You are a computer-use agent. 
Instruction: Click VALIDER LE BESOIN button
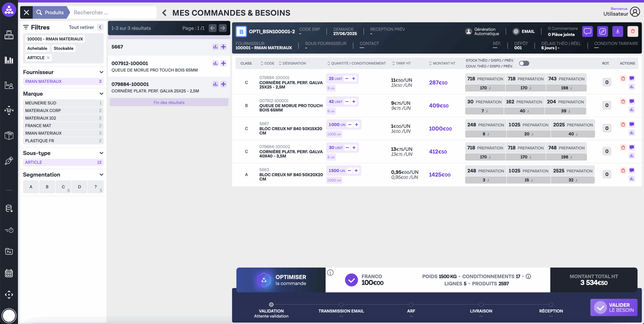(614, 307)
